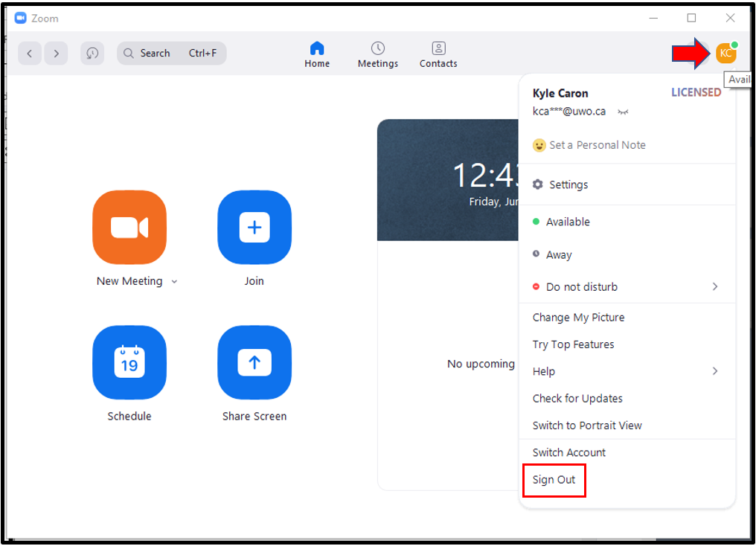The width and height of the screenshot is (756, 546).
Task: Switch to the Contacts tab
Action: pyautogui.click(x=438, y=54)
